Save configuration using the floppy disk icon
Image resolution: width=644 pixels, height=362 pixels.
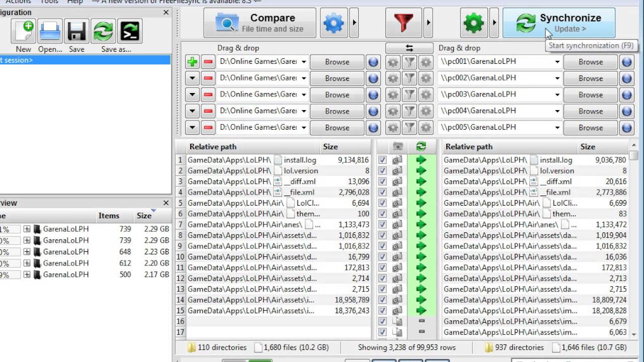point(76,31)
